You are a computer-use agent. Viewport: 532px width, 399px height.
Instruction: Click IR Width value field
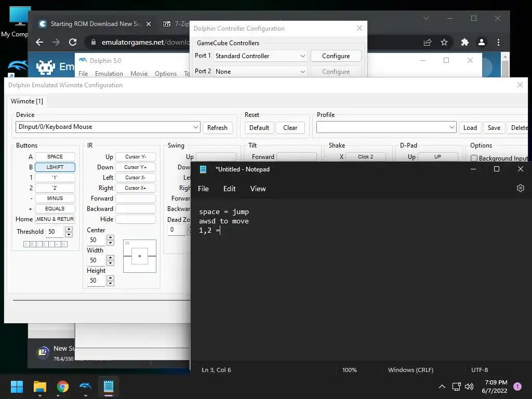pos(96,260)
